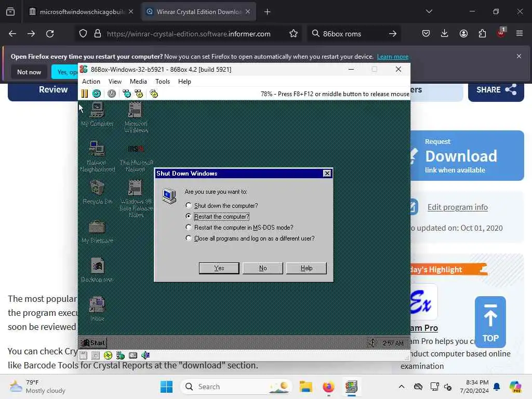
Task: Click the TOP back-to-top button
Action: [490, 322]
